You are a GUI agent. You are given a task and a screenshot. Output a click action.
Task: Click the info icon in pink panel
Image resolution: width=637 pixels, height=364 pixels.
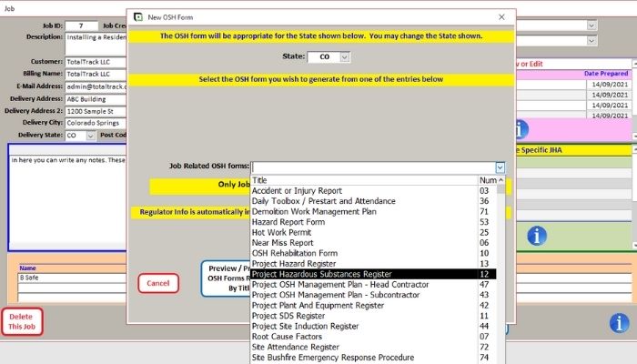521,130
